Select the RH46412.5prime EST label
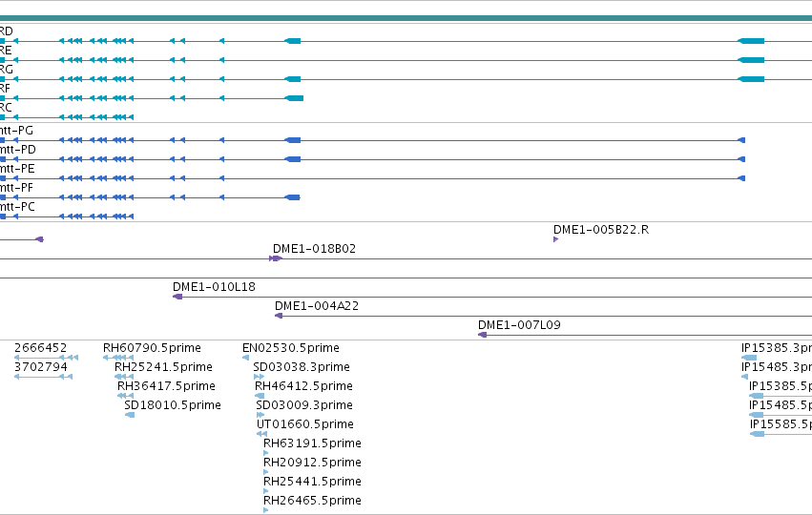The height and width of the screenshot is (515, 812). coord(303,386)
